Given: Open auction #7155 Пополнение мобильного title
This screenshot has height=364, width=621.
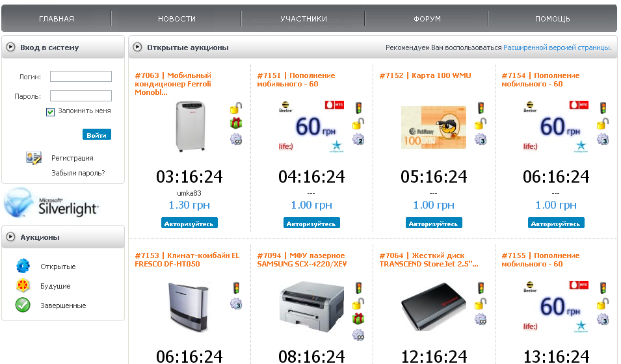Looking at the screenshot, I should (540, 259).
